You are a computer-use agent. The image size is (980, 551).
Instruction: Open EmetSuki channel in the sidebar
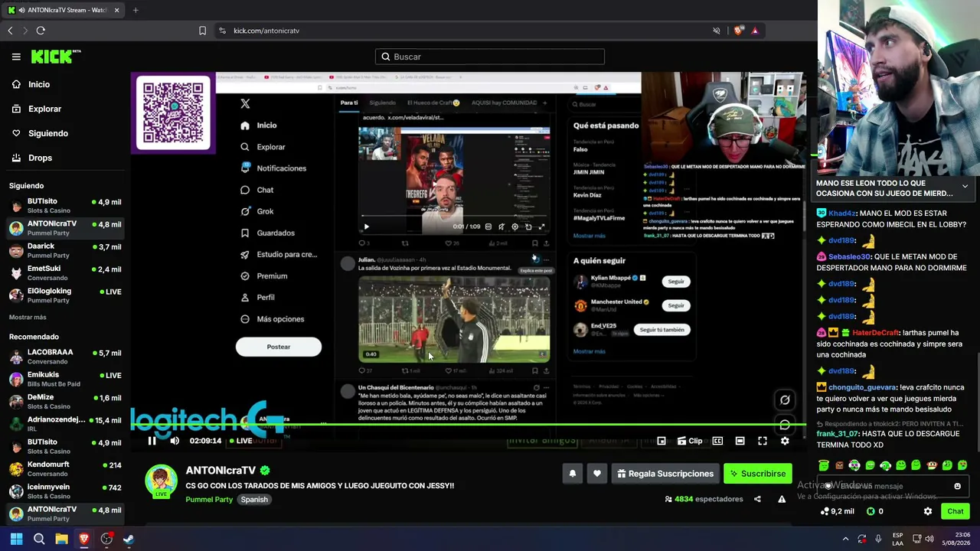(x=64, y=273)
